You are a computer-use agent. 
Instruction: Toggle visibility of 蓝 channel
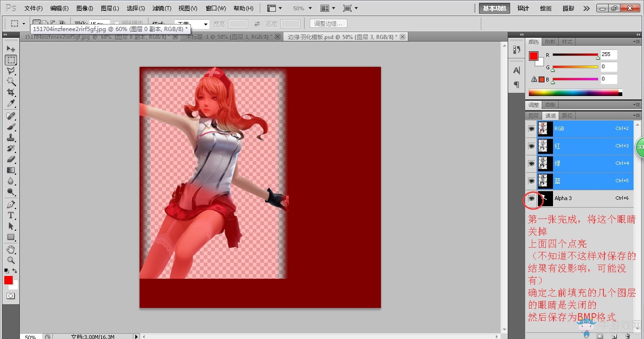pos(531,181)
